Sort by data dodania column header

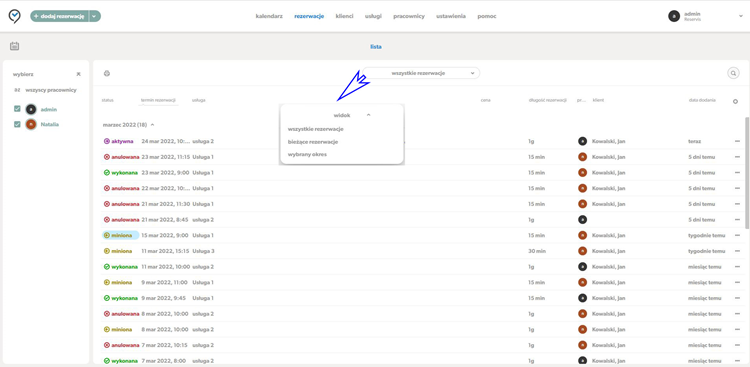point(702,100)
